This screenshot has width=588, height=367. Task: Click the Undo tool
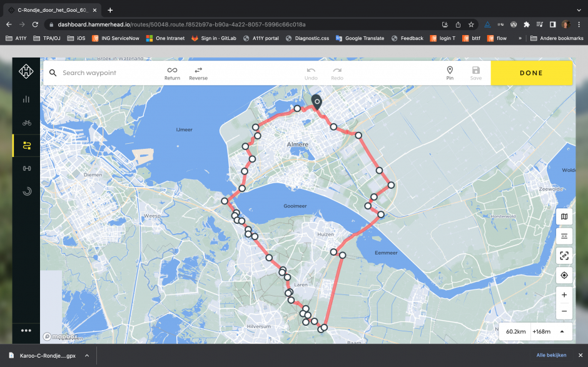pyautogui.click(x=311, y=73)
